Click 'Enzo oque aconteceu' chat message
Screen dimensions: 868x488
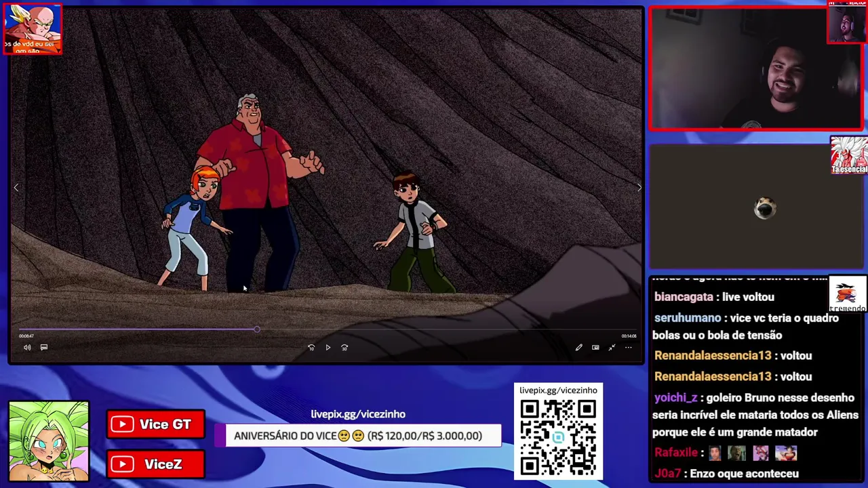coord(744,474)
